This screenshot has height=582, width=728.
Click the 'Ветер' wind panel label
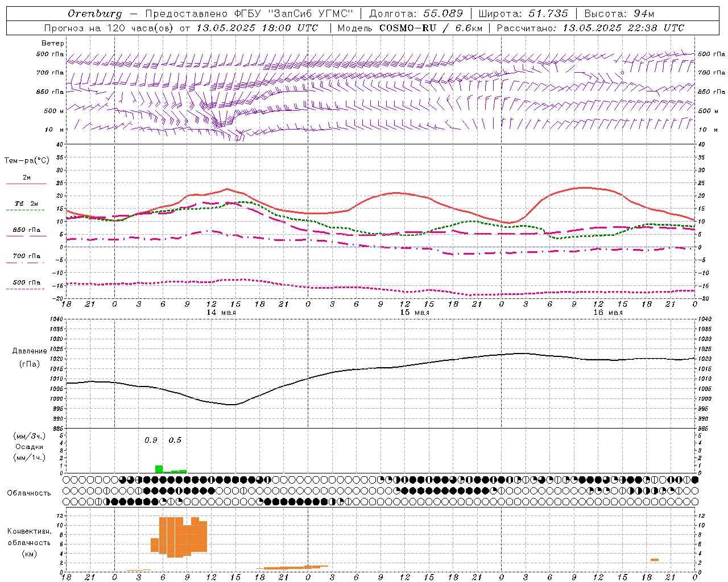(52, 43)
